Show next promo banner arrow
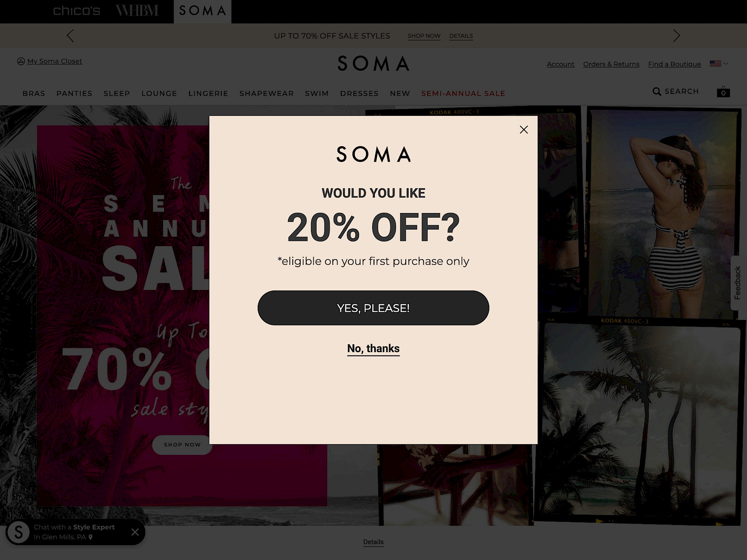 coord(676,36)
